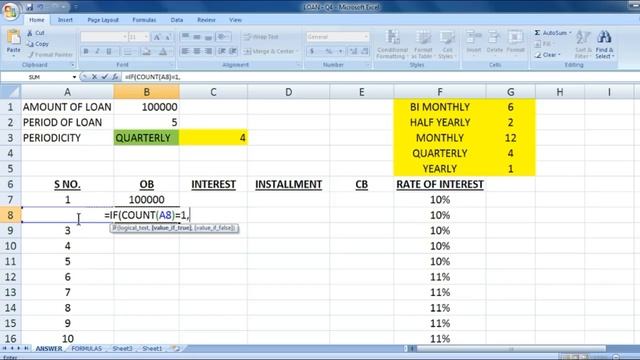Viewport: 640px width, 360px height.
Task: Click Increase Decimal icon
Action: tap(353, 51)
